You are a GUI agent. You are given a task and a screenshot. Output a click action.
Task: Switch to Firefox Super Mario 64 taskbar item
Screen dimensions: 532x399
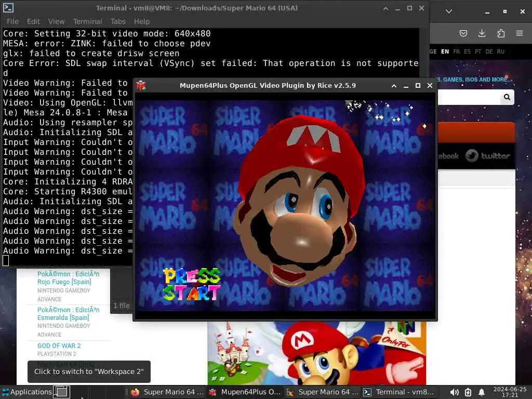click(x=168, y=392)
